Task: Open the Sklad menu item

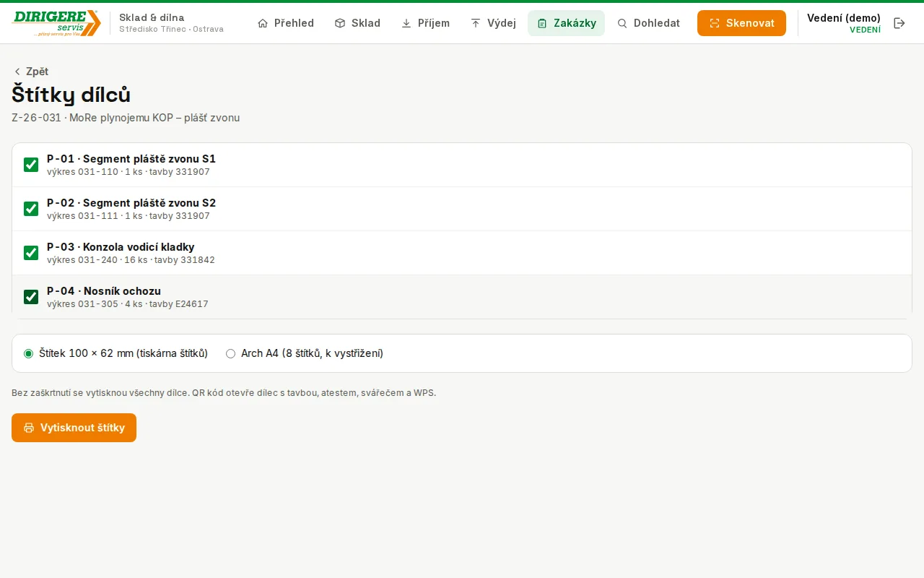Action: coord(357,23)
